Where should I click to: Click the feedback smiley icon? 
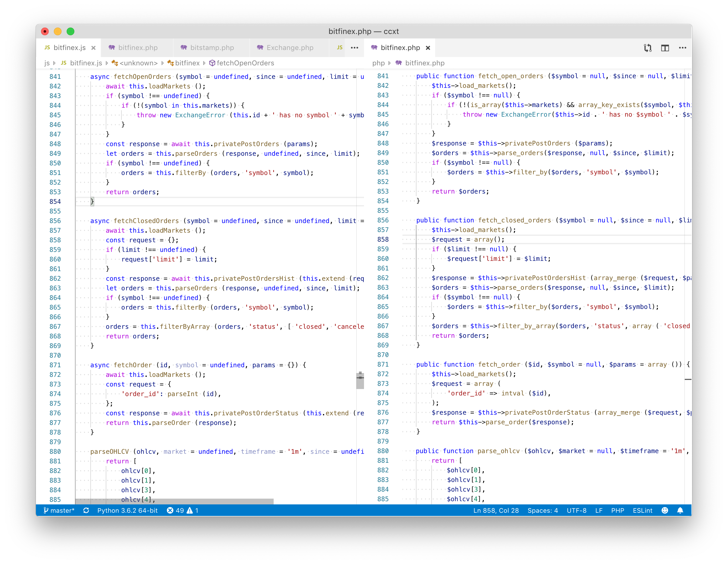pos(665,510)
